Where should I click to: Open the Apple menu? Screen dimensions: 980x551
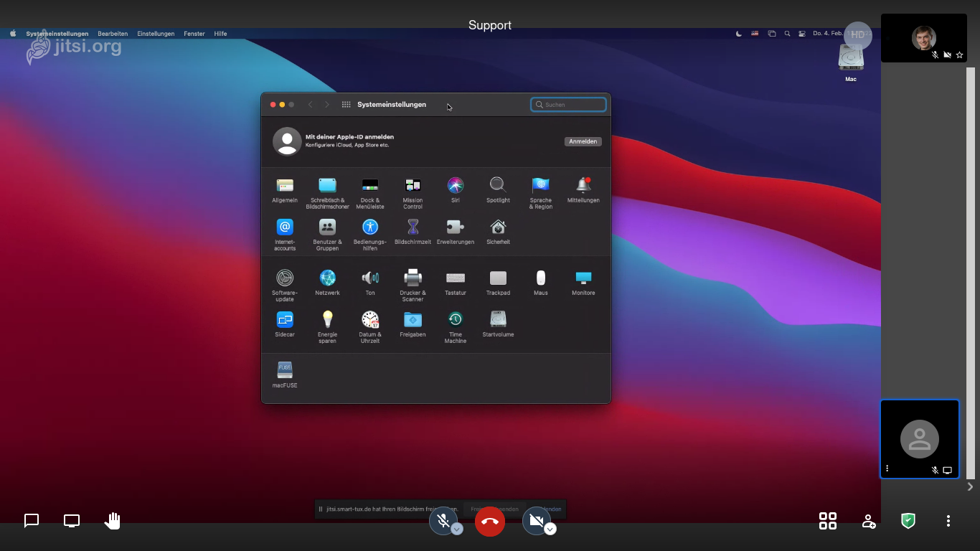pos(13,34)
